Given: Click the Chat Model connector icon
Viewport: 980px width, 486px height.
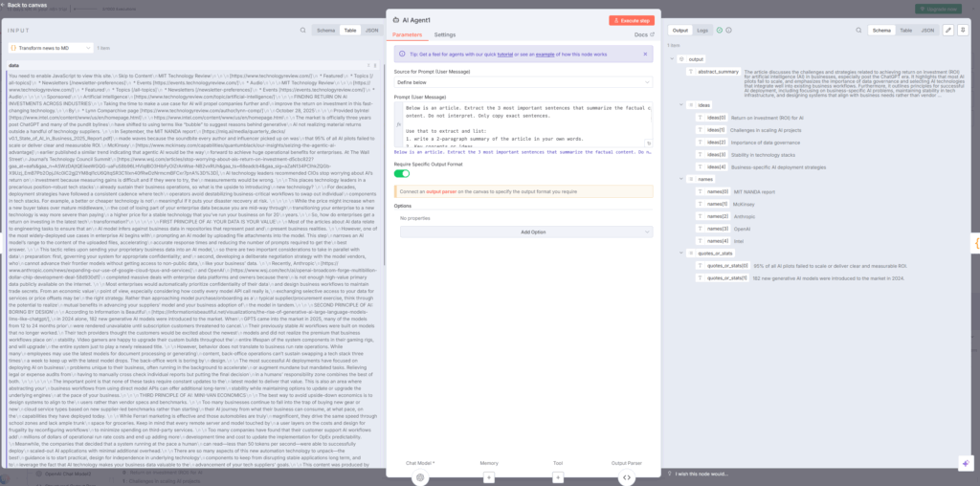Looking at the screenshot, I should tap(418, 476).
